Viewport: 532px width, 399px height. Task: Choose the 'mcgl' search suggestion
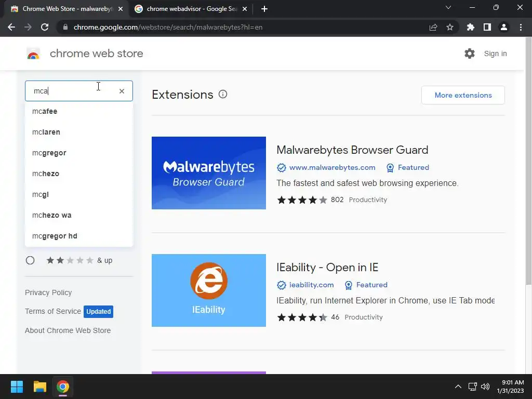(79, 194)
